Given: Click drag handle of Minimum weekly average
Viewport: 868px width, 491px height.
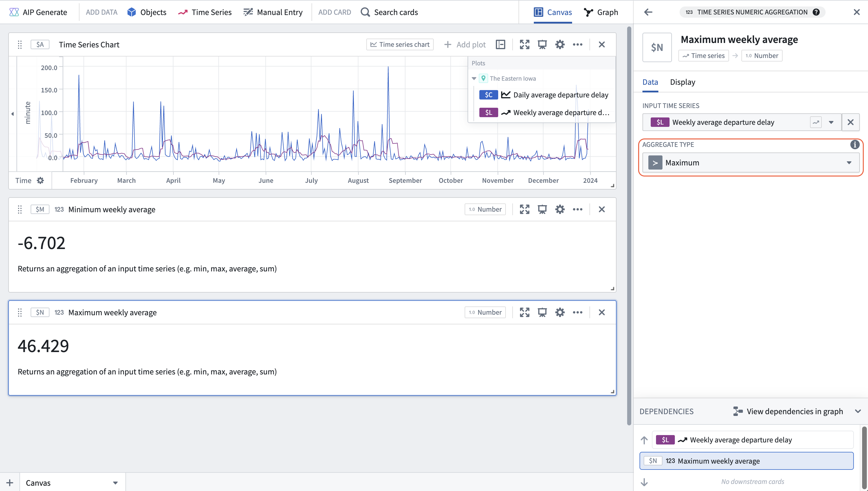Looking at the screenshot, I should [19, 209].
